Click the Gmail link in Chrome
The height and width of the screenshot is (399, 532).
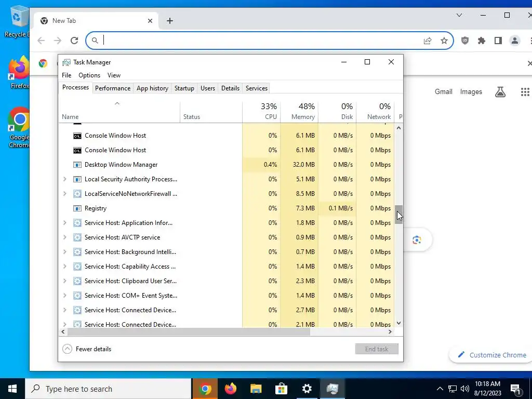[444, 91]
